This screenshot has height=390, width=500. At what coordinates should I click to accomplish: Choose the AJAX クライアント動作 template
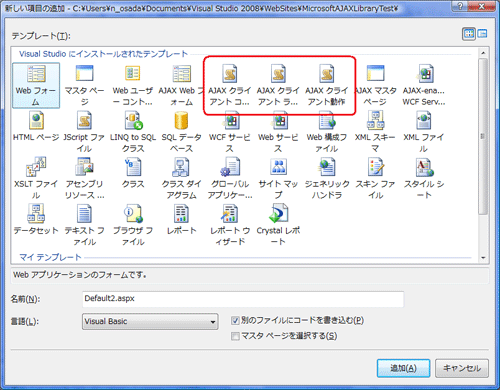327,85
